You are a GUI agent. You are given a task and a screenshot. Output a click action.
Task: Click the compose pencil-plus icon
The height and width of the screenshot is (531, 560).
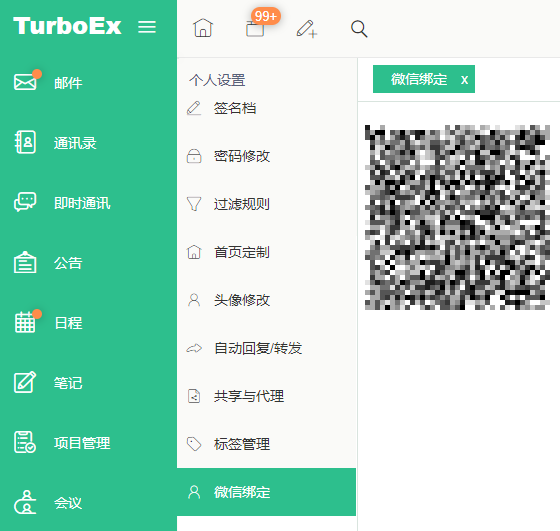pyautogui.click(x=307, y=29)
